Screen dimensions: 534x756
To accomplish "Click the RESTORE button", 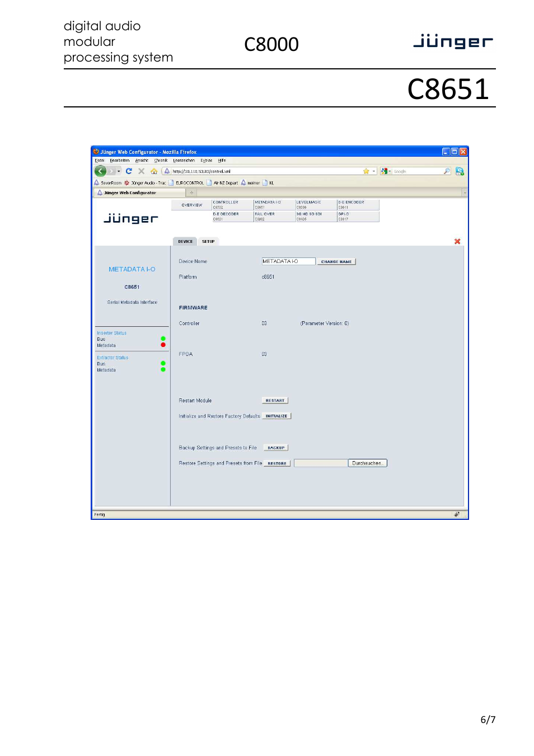I will (x=277, y=463).
